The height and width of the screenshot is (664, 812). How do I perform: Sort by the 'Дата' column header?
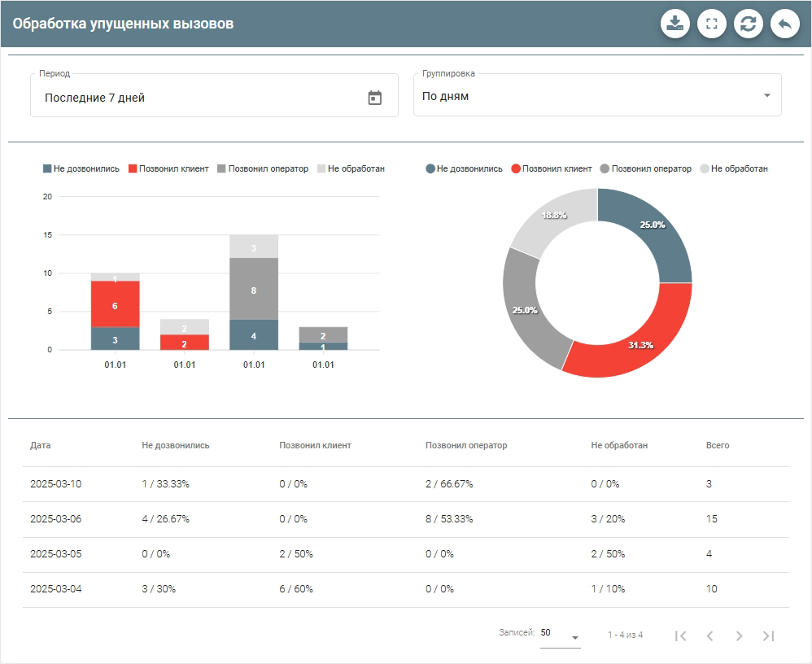(40, 446)
